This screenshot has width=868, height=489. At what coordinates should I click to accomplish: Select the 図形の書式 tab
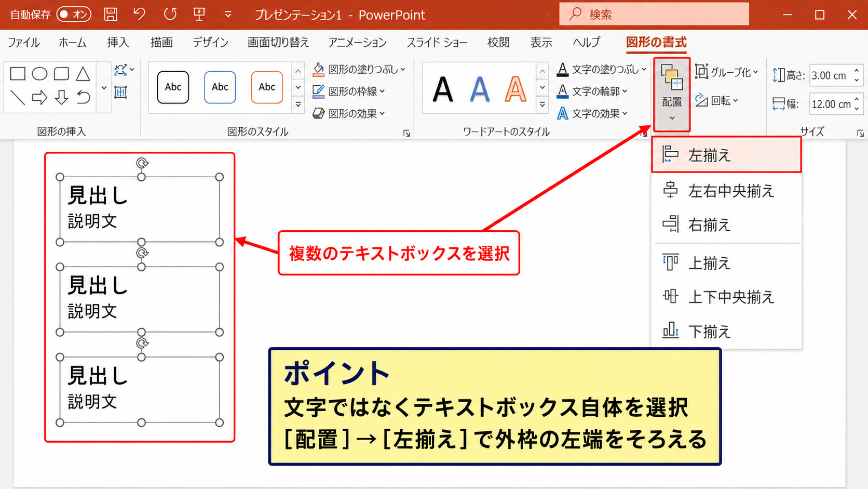656,43
